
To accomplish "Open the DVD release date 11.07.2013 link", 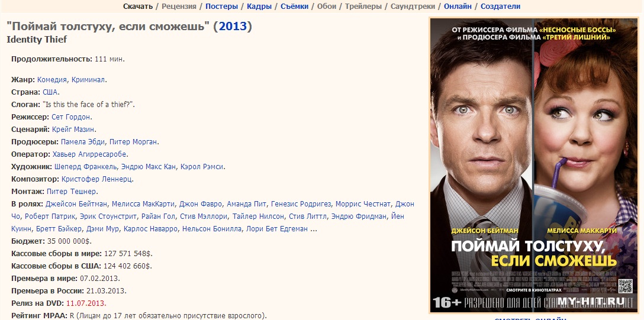I will coord(85,303).
